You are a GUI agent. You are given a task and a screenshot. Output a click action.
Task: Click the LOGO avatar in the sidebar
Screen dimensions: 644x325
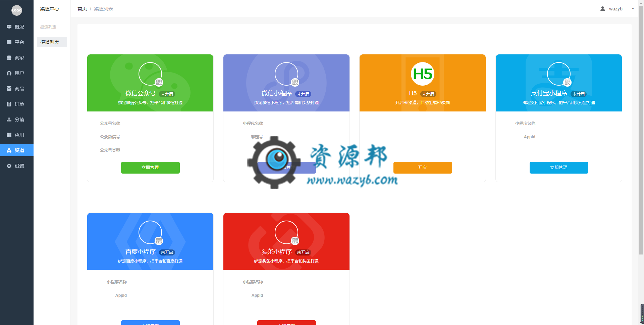[x=17, y=10]
